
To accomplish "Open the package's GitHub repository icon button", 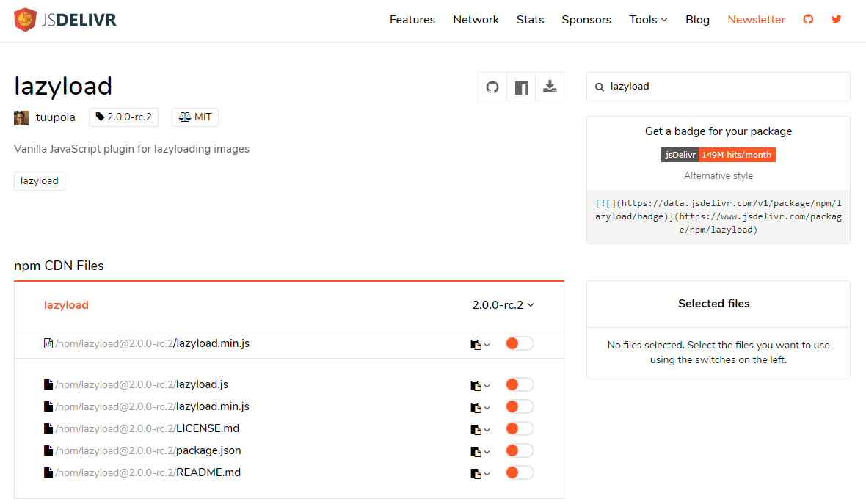I will tap(492, 87).
